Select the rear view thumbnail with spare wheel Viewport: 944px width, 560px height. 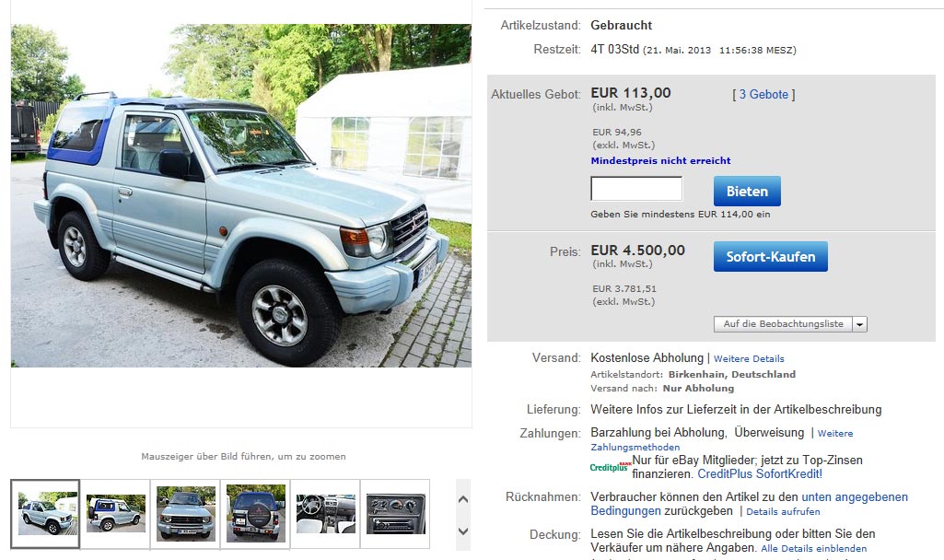(255, 514)
